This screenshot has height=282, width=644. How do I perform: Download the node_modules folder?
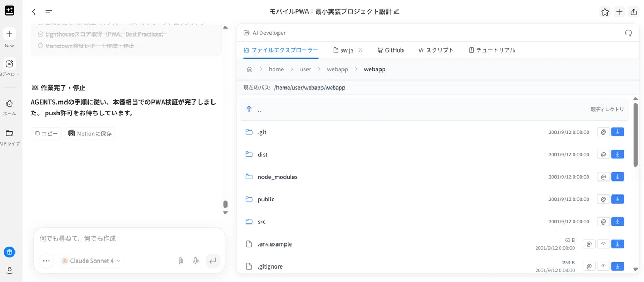[618, 177]
